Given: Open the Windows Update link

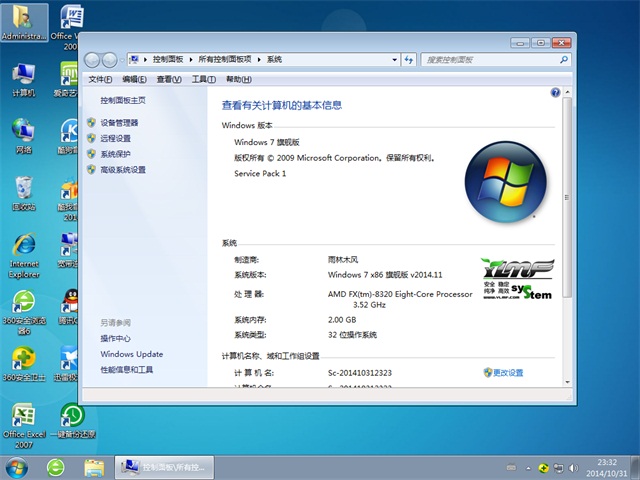Looking at the screenshot, I should pos(131,354).
